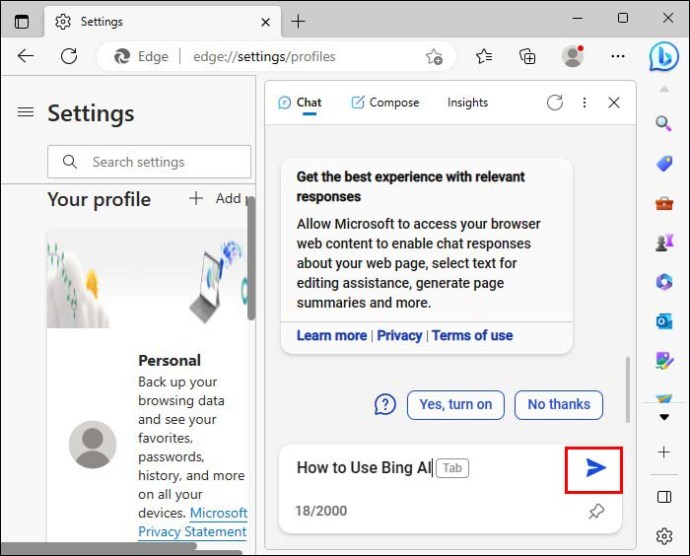Viewport: 690px width, 556px height.
Task: Click the address bar URL
Action: (264, 56)
